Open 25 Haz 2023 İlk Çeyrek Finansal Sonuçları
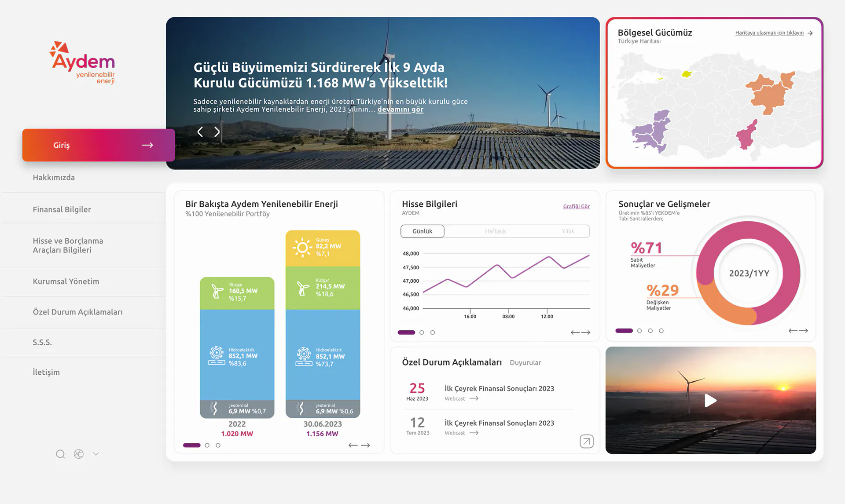The height and width of the screenshot is (504, 845). click(x=500, y=389)
